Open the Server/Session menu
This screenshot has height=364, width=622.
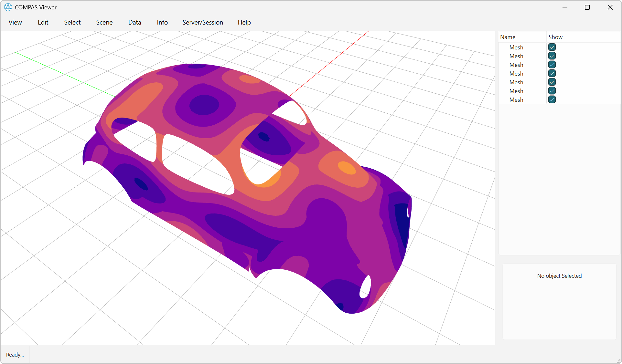203,22
